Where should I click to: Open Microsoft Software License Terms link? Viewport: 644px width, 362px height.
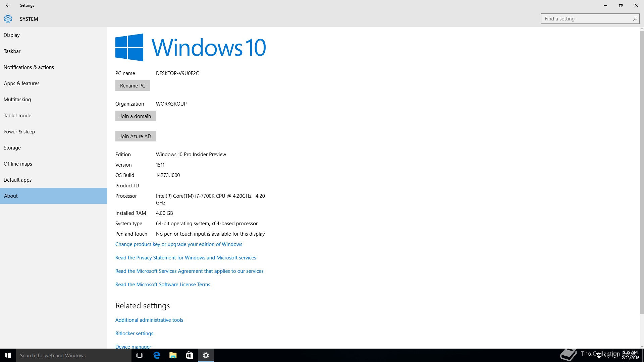point(163,285)
